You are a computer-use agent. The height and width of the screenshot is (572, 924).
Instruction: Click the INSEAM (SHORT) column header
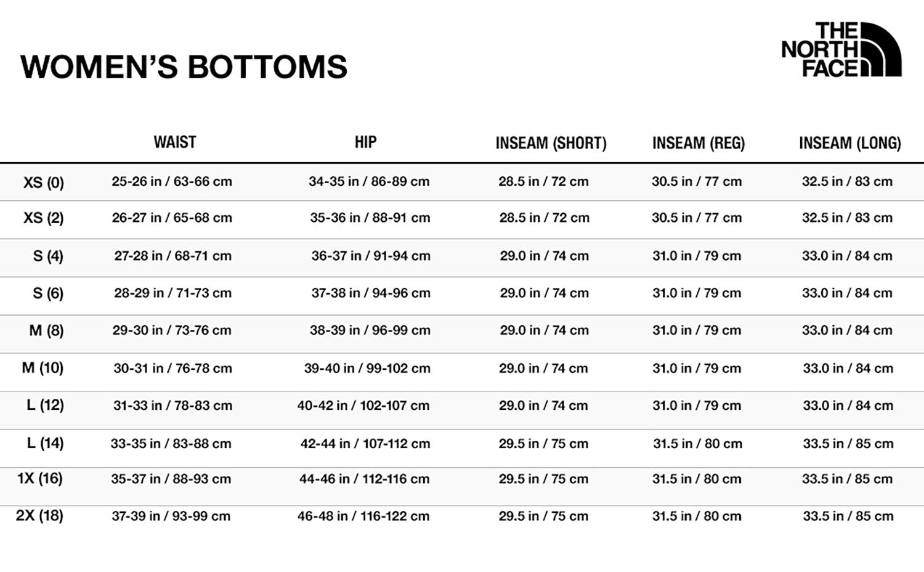551,144
